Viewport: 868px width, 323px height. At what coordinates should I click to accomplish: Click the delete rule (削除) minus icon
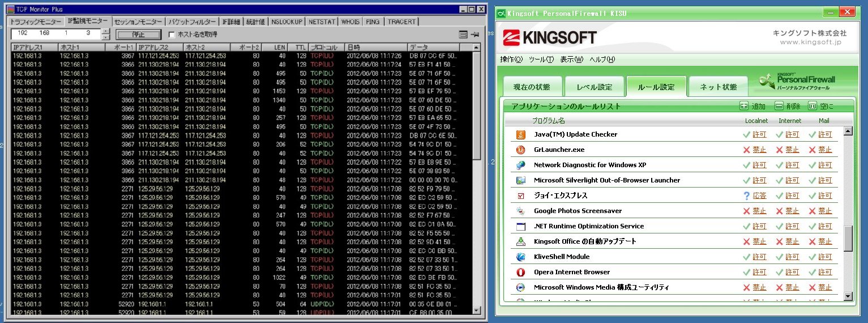tap(779, 106)
